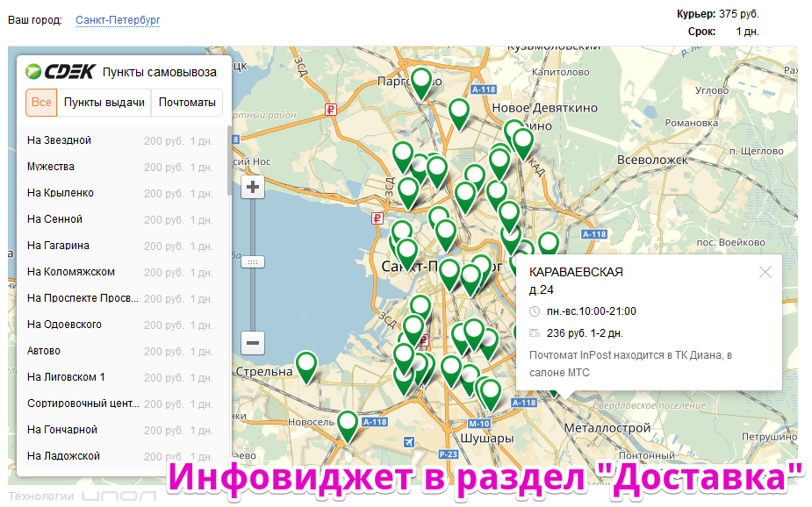Image resolution: width=812 pixels, height=507 pixels.
Task: Select the Мужества pickup point in the list
Action: pyautogui.click(x=53, y=166)
